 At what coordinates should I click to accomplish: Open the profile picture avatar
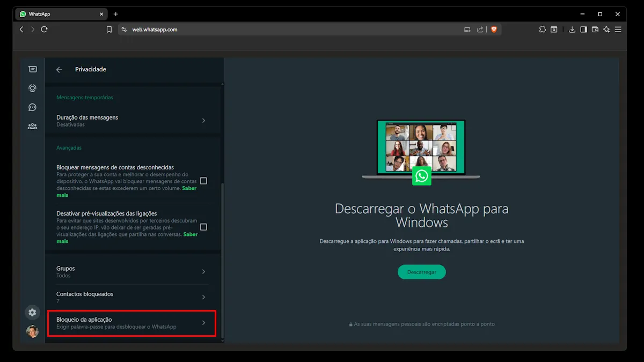click(x=33, y=331)
